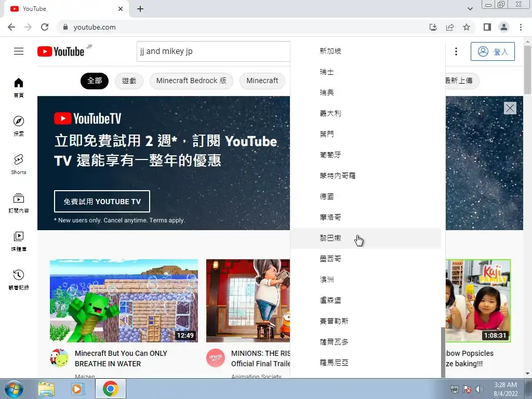Choose 盧森堡 from location list

(366, 300)
